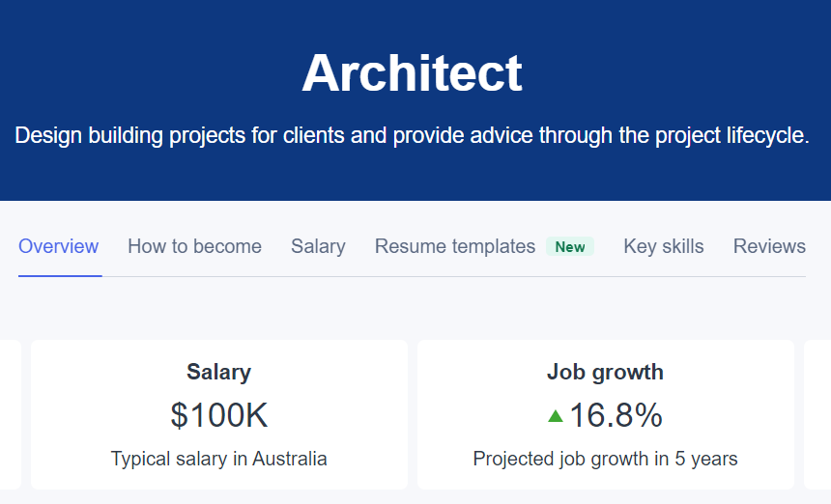Select the $100K salary figure

click(x=219, y=415)
